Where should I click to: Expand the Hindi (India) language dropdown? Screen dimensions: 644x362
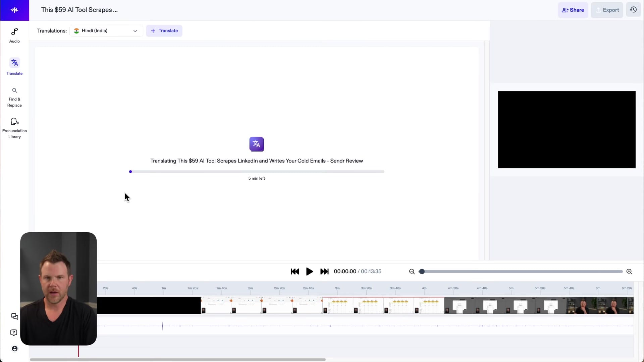click(x=106, y=31)
